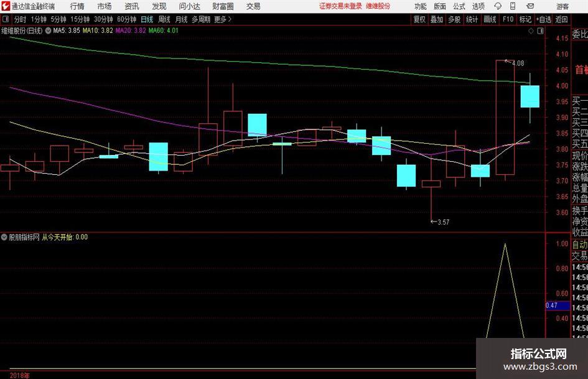
Task: Click the 从今天开始: 0.00 indicator value
Action: point(65,237)
